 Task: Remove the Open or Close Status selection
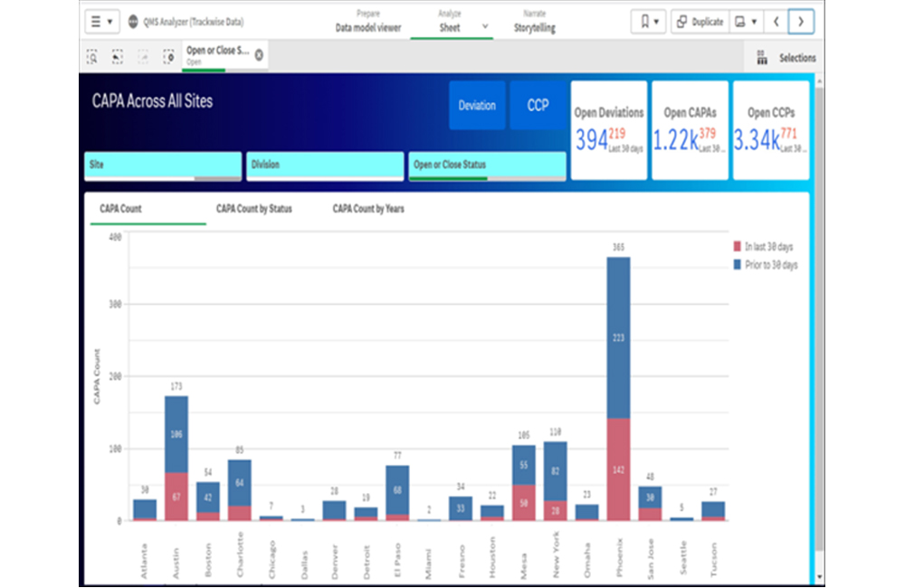(259, 55)
